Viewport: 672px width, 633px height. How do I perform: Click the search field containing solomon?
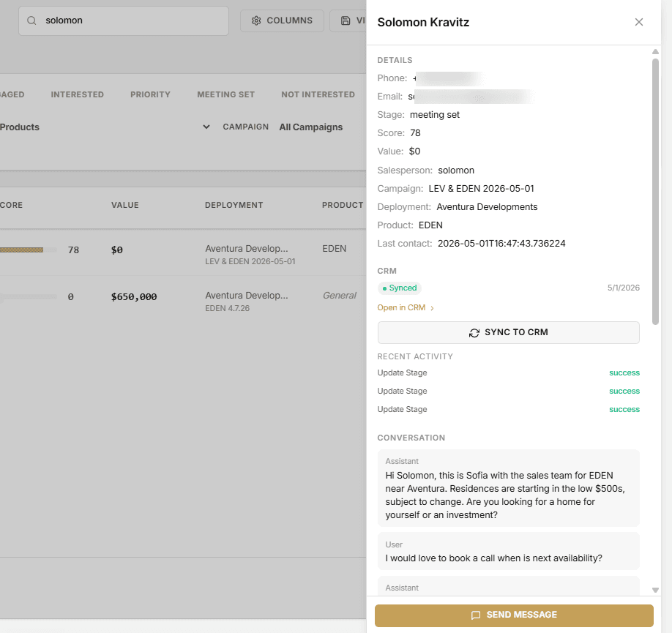(x=124, y=20)
